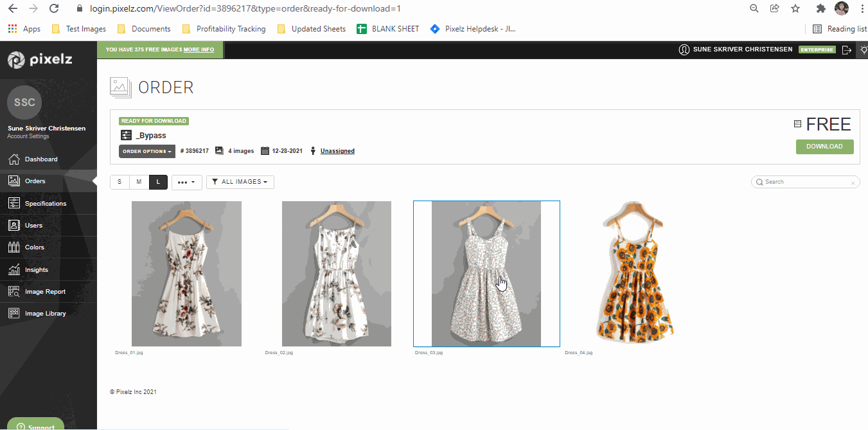Select large thumbnail size L

click(x=158, y=182)
